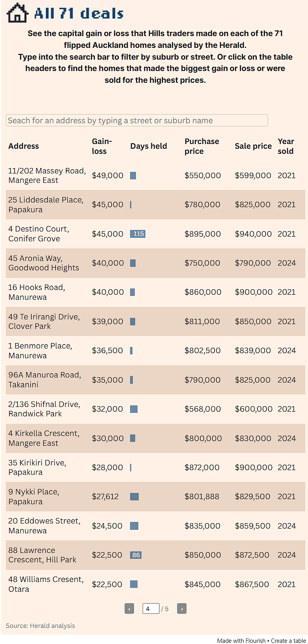308x644 pixels.
Task: Sort by Year sold column header
Action: [286, 146]
